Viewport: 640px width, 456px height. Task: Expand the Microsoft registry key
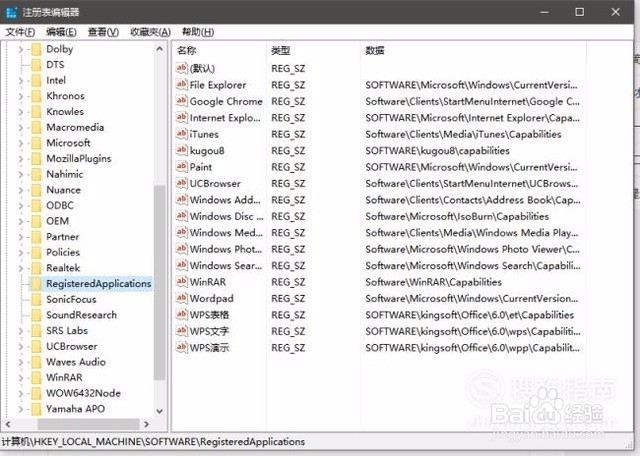coord(21,143)
